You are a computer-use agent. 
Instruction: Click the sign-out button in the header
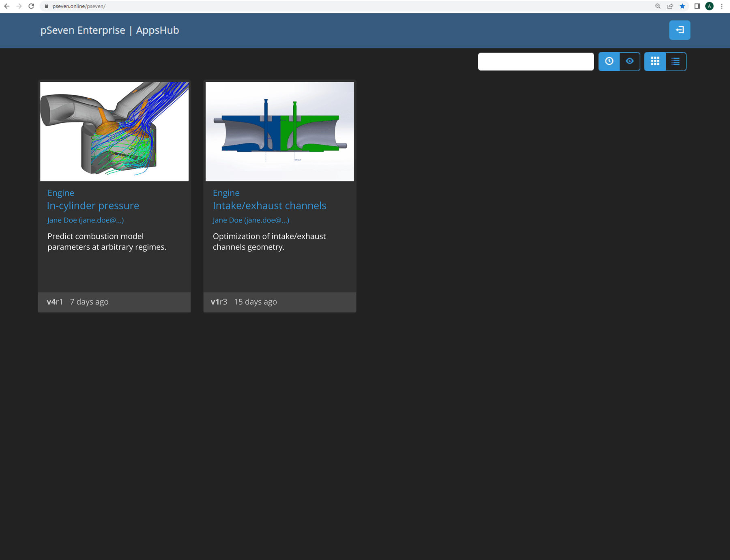click(679, 30)
